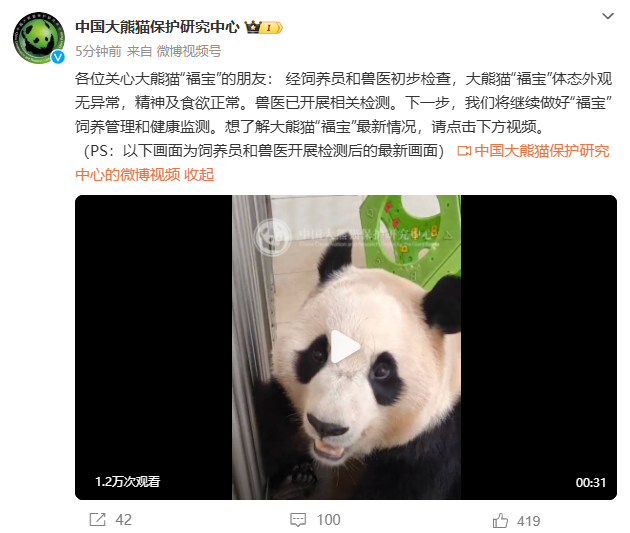Click the comment count 100
Image resolution: width=630 pixels, height=533 pixels.
328,520
